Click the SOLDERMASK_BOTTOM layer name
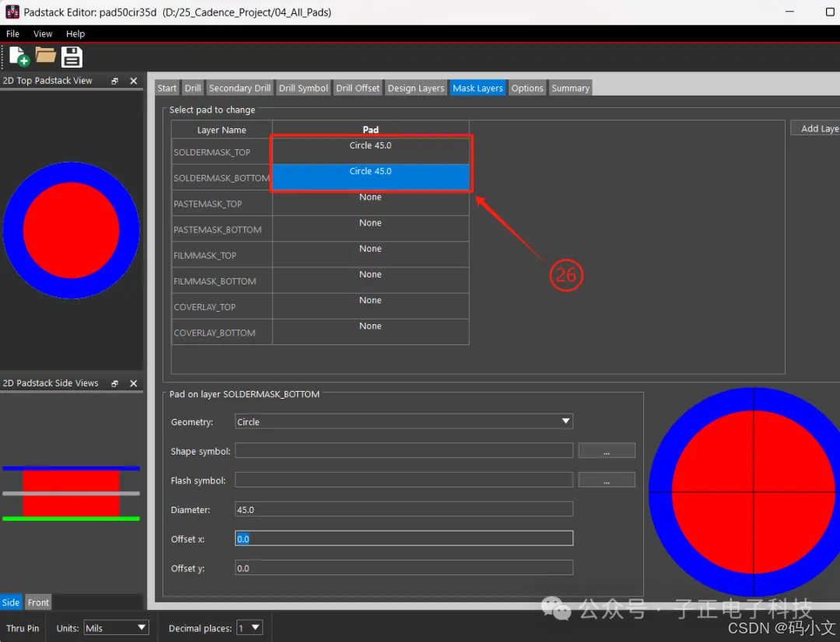Viewport: 840px width, 642px height. (221, 178)
